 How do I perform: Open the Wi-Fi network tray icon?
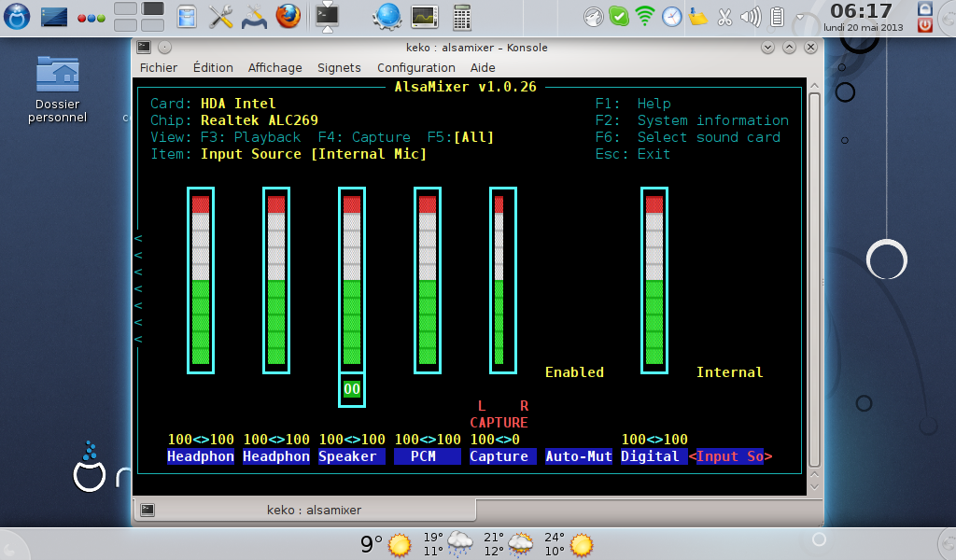[x=645, y=17]
